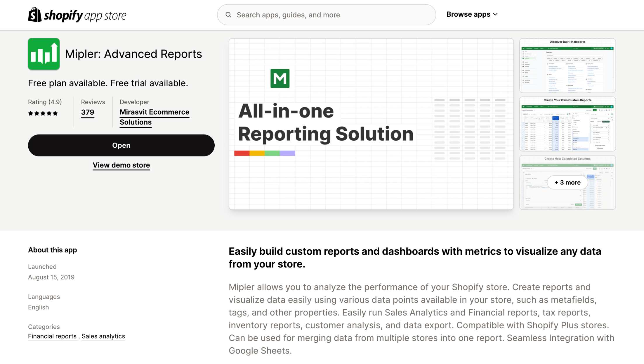Click the Developer label
644x364 pixels.
[x=134, y=102]
